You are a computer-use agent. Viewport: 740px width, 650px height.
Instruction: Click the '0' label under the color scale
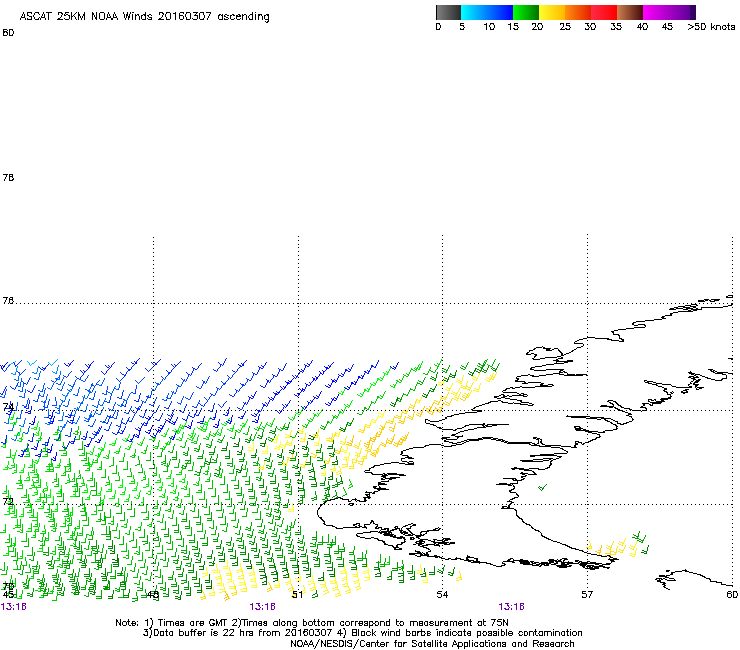coord(438,27)
